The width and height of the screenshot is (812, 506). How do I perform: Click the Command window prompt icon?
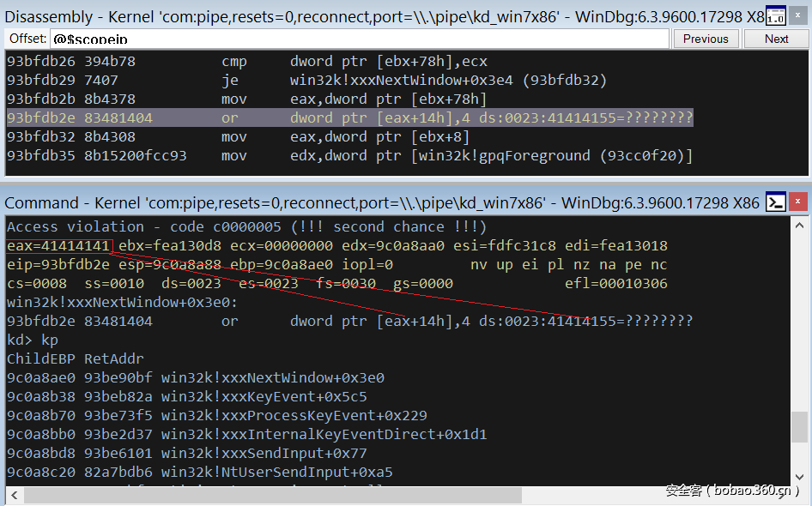[775, 202]
